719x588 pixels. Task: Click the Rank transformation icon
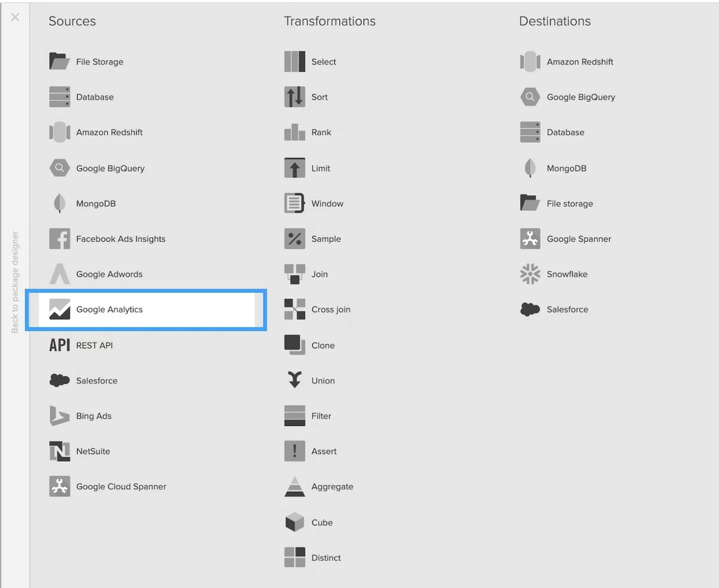point(295,132)
